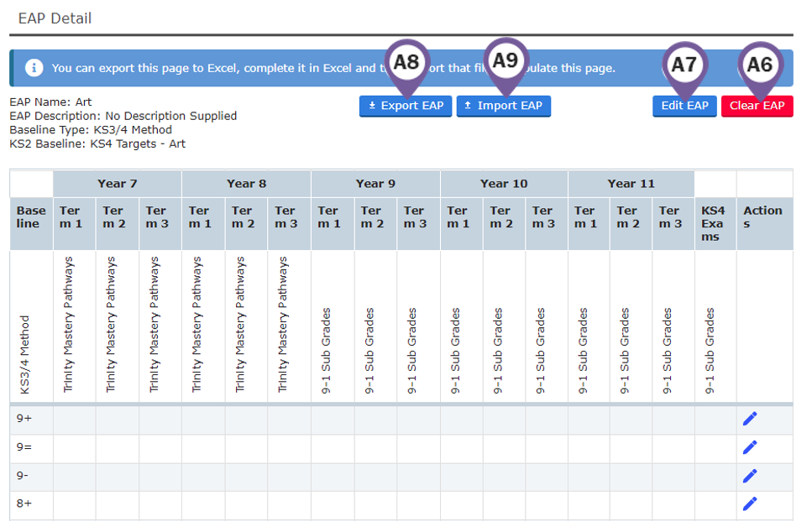Edit the 9= baseline row
This screenshot has width=812, height=532.
[x=749, y=446]
